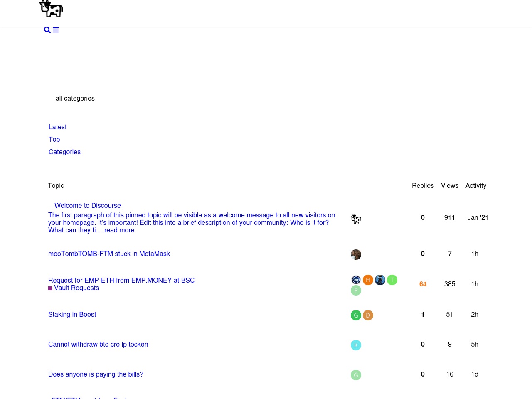Click poster avatar in mooTombTOMB-FTM row

click(356, 254)
